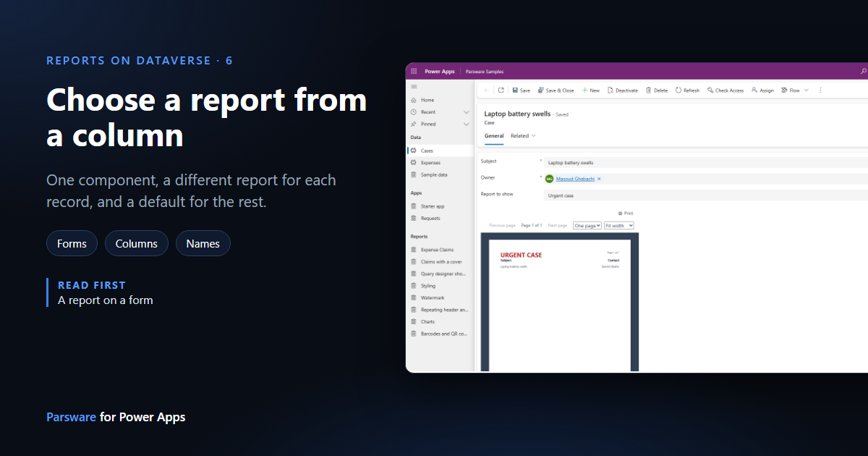Create a New record from the toolbar
The width and height of the screenshot is (868, 456).
coord(591,90)
